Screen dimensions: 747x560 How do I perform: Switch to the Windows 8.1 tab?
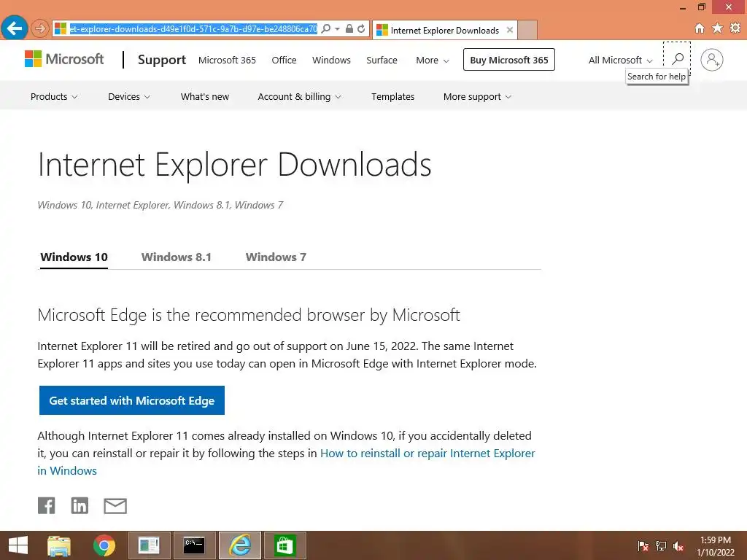[177, 257]
